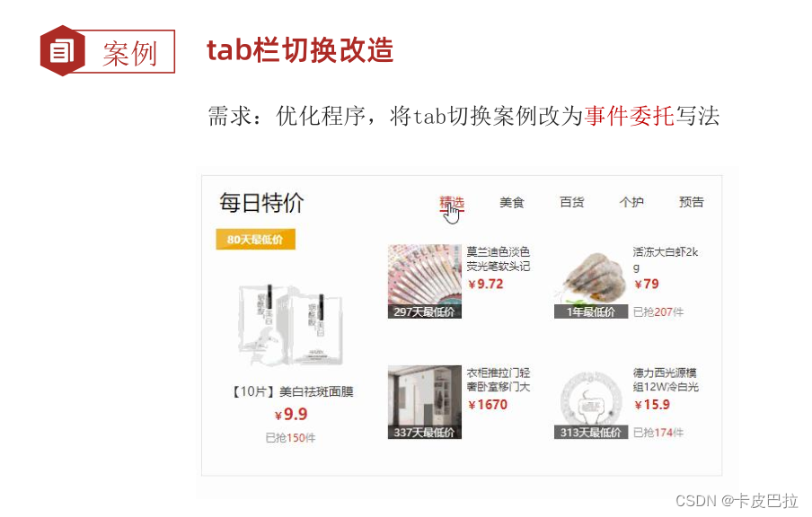Click the ¥9.9 price of face mask

pyautogui.click(x=291, y=414)
